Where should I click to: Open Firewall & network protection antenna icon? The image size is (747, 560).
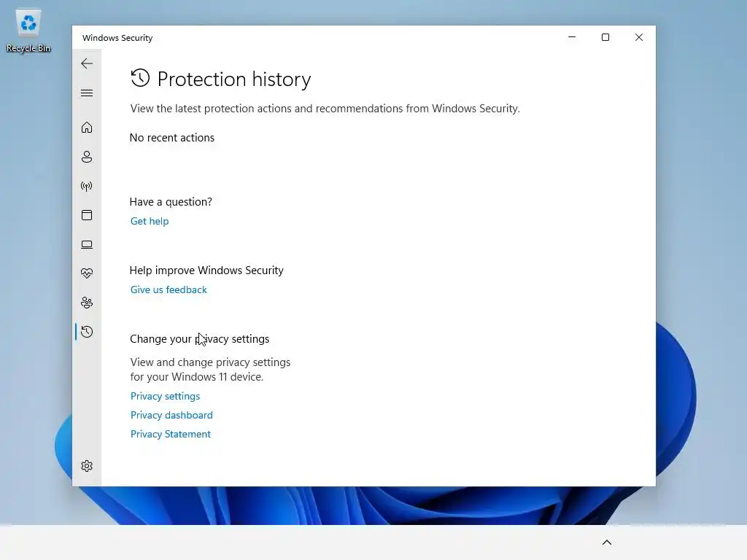87,186
